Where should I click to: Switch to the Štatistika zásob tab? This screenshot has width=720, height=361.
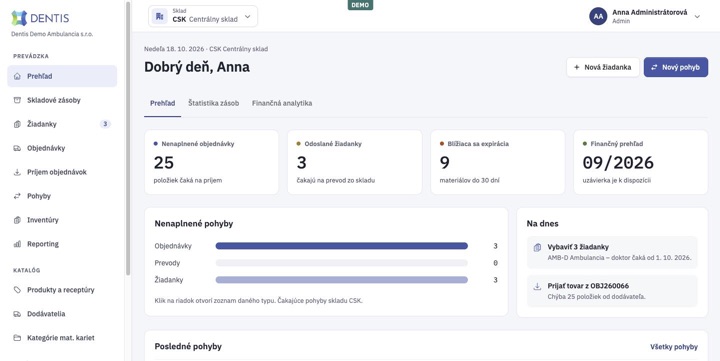click(x=214, y=103)
